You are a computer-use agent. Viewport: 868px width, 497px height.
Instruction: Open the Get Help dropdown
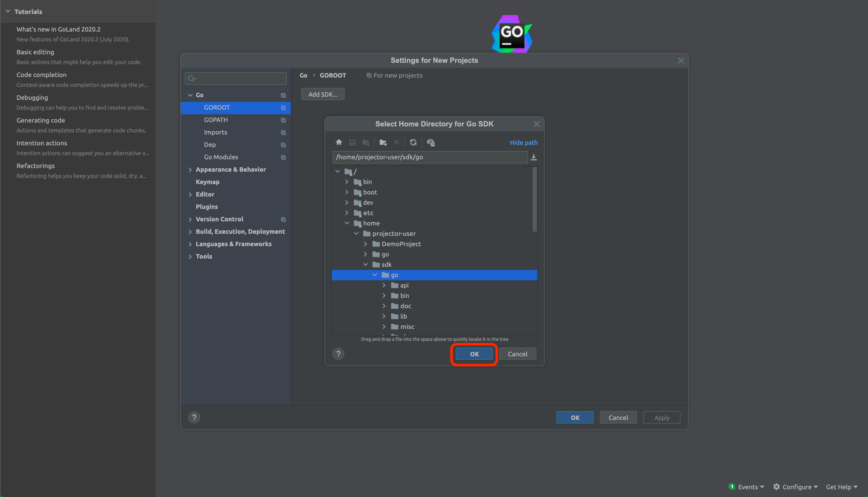841,487
